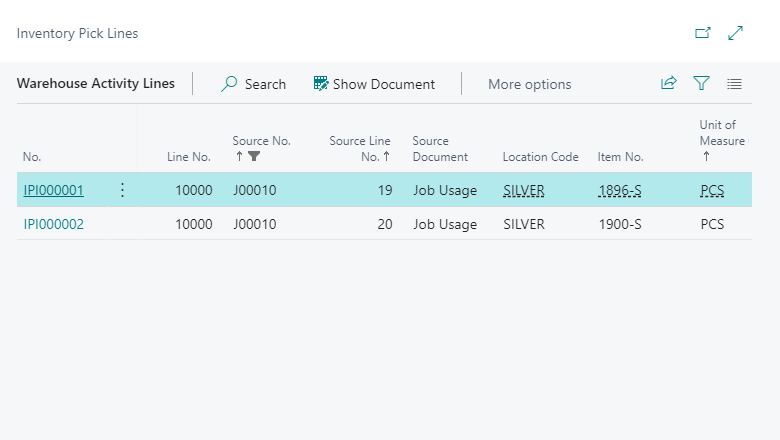Select Line No. 10000 in IPI000002 row
The image size is (780, 440).
[194, 224]
